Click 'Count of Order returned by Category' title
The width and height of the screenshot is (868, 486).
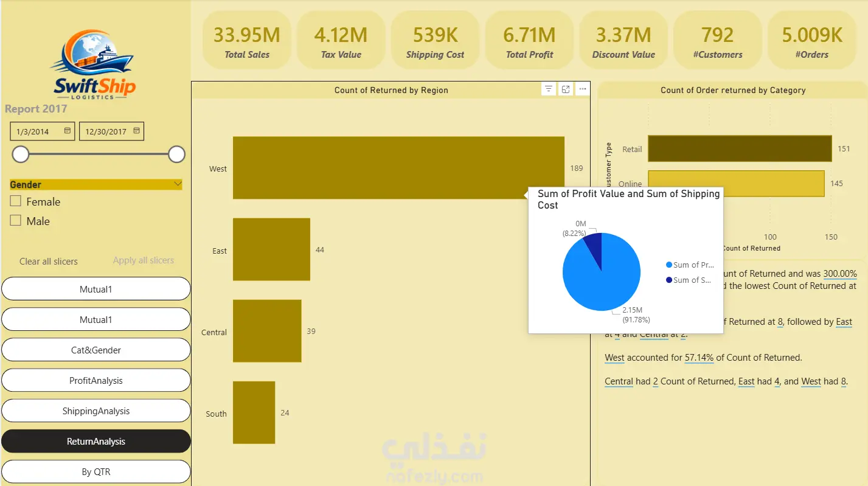pos(733,90)
